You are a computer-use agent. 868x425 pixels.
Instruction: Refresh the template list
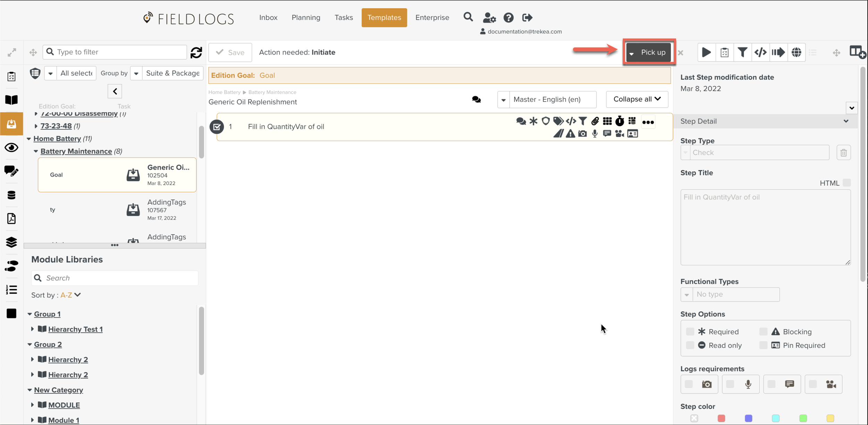(x=196, y=52)
